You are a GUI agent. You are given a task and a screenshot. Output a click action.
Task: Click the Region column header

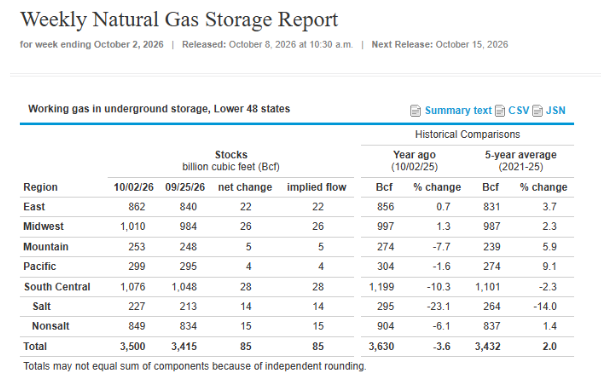40,187
